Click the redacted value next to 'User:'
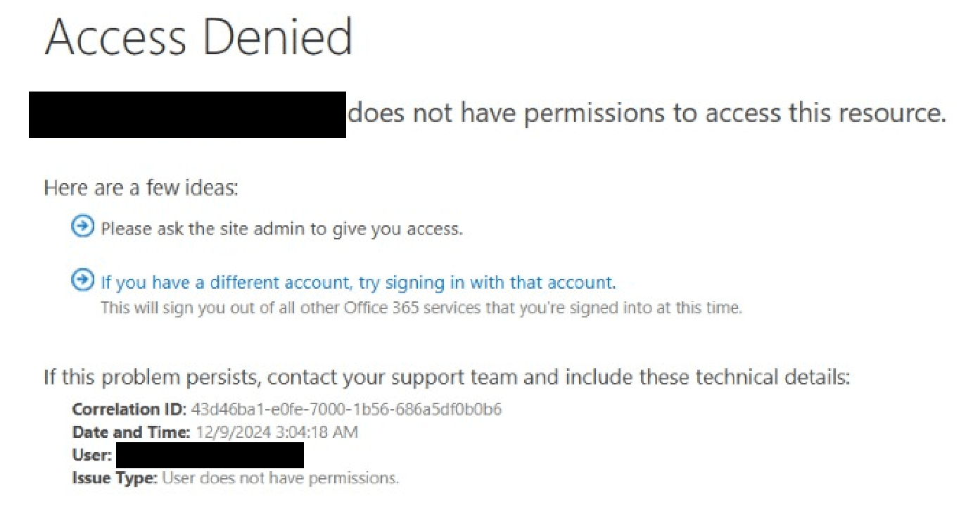Screen dimensions: 980x514 tap(210, 456)
